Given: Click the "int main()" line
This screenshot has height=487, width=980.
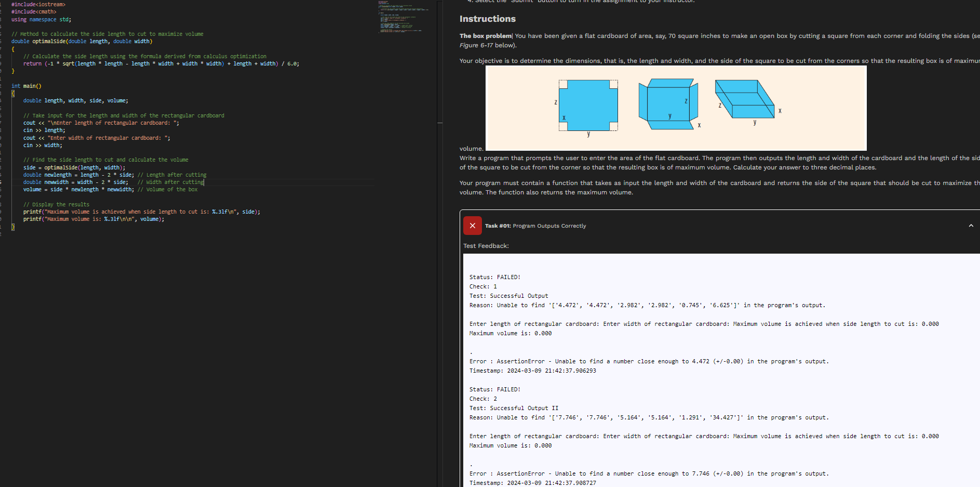Looking at the screenshot, I should (x=26, y=86).
